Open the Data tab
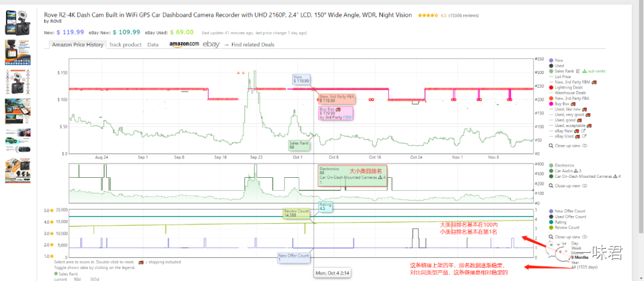The width and height of the screenshot is (644, 281). click(153, 44)
